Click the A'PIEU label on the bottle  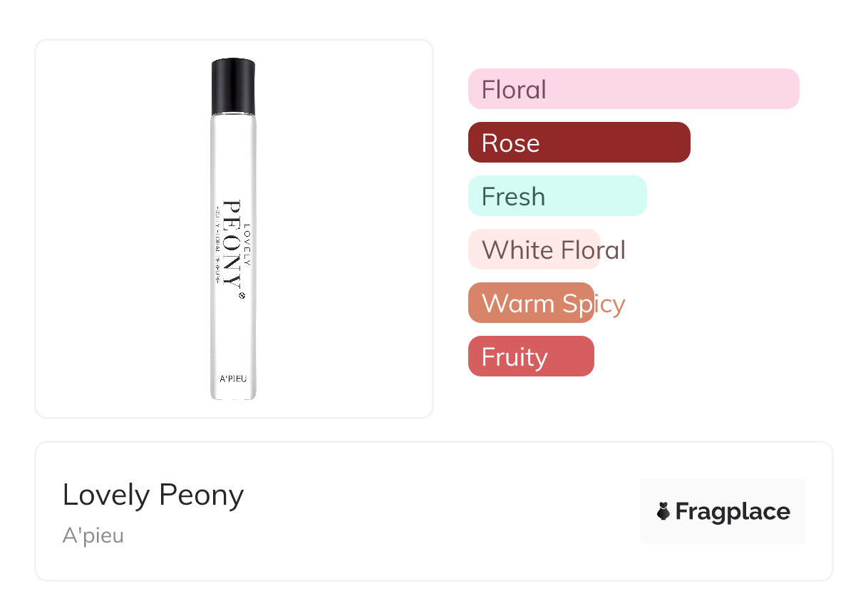pyautogui.click(x=233, y=379)
